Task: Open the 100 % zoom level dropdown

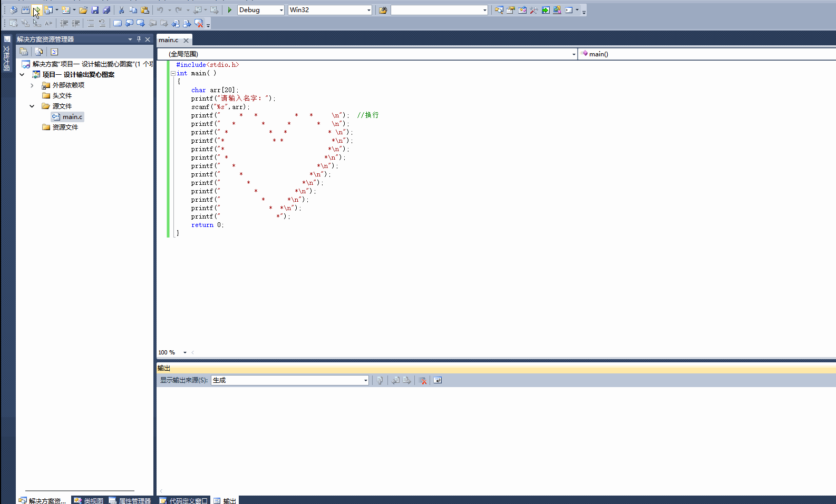Action: click(185, 352)
